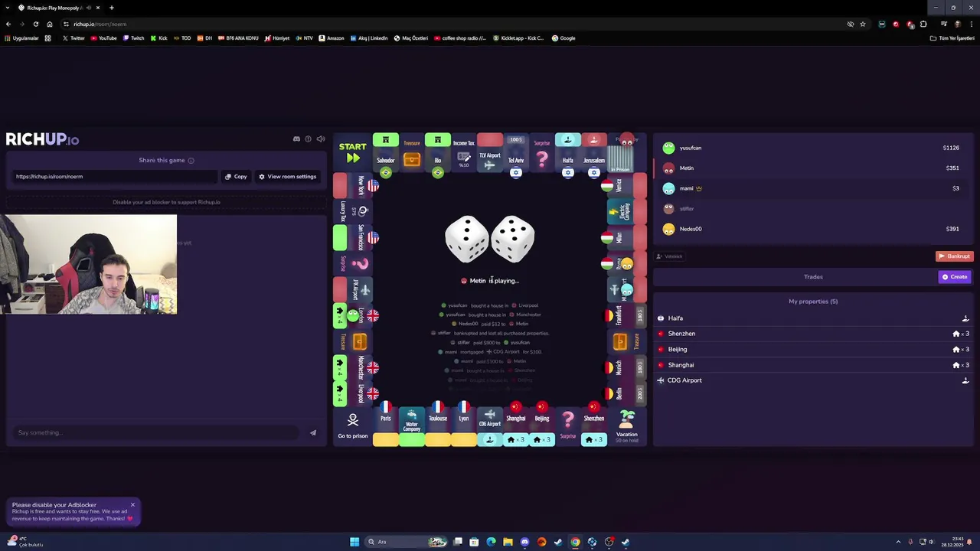Click the Go to prison corner tile
Image resolution: width=980 pixels, height=551 pixels.
click(x=353, y=426)
